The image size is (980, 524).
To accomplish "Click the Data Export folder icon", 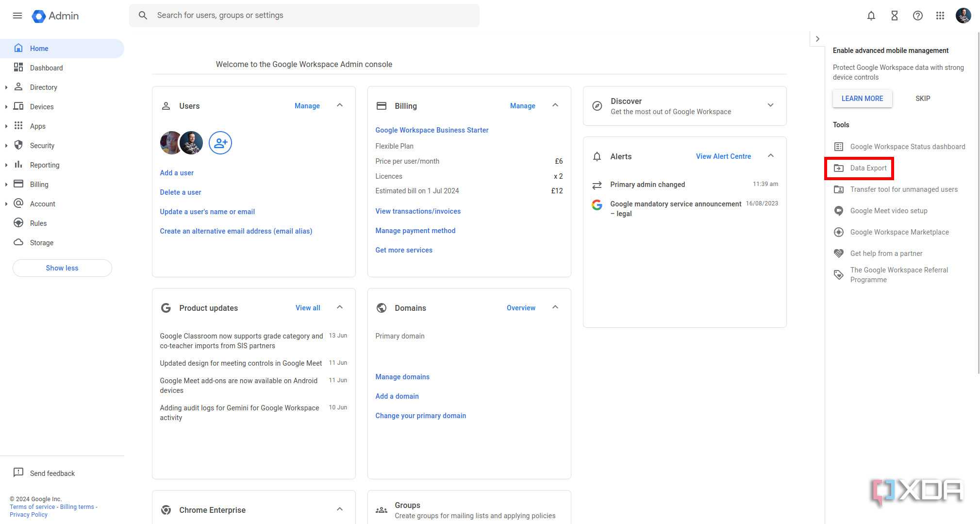I will point(839,168).
